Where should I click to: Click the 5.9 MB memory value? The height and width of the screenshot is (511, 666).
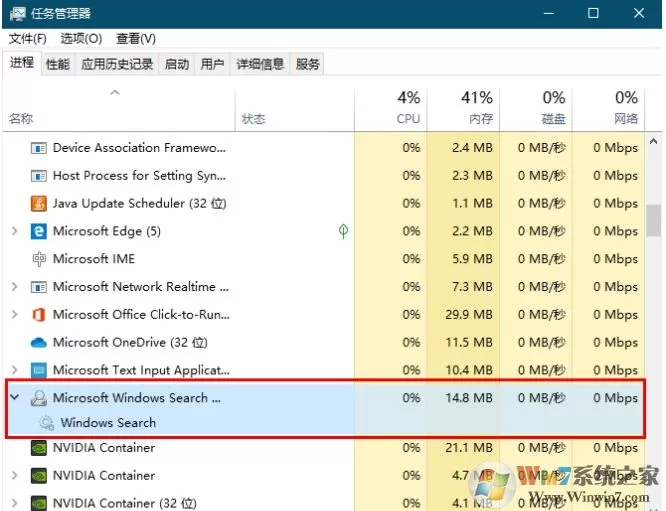(472, 259)
